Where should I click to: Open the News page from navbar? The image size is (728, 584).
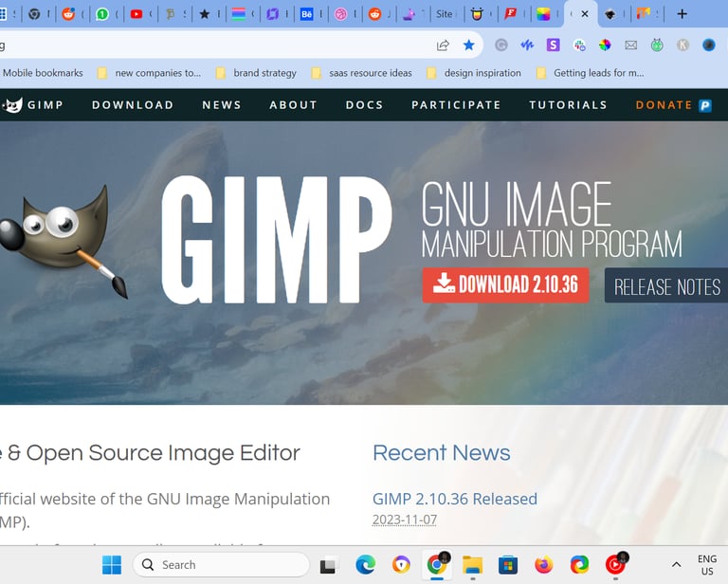click(222, 105)
